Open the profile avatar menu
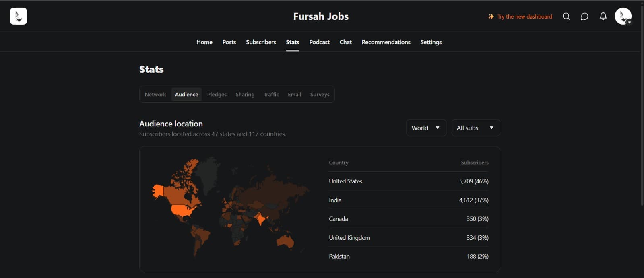 pyautogui.click(x=623, y=16)
